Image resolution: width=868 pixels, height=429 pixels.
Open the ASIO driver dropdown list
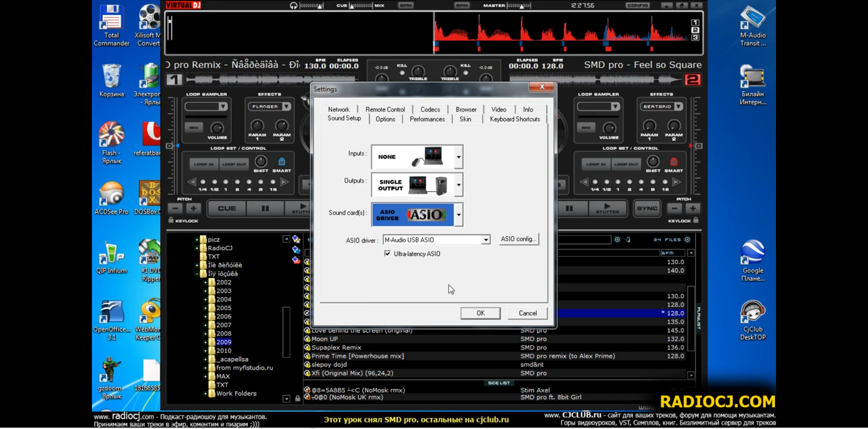486,240
